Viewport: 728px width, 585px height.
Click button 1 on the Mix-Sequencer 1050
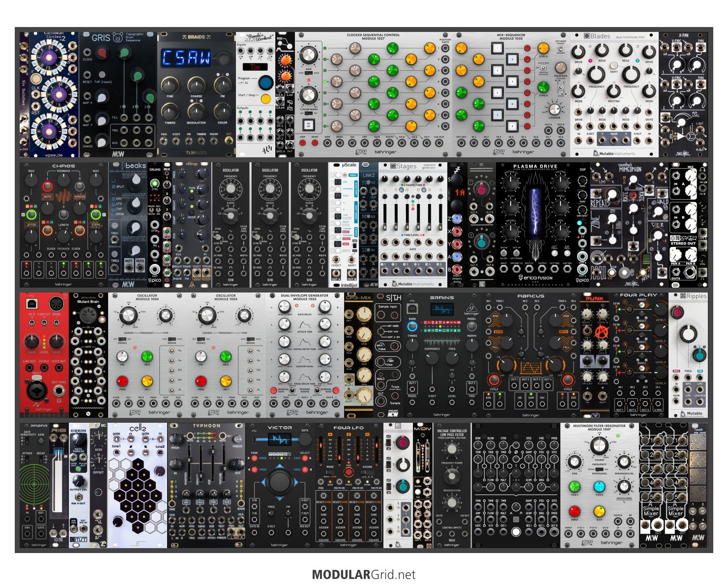(x=497, y=48)
